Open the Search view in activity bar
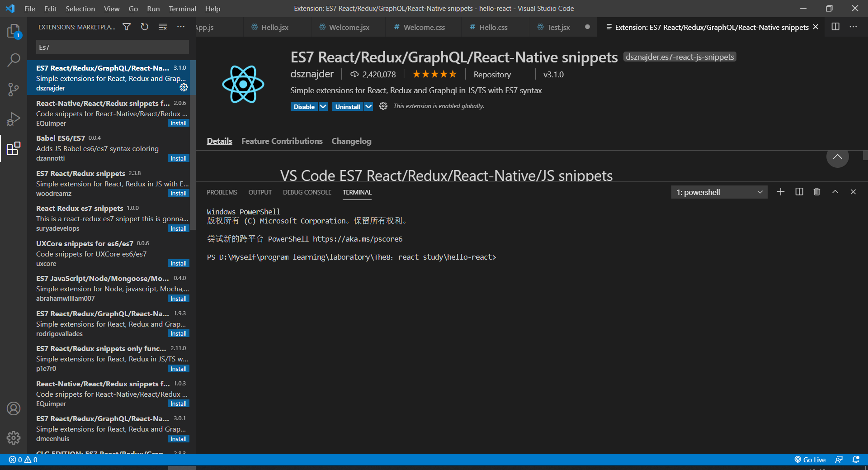The image size is (868, 470). pyautogui.click(x=14, y=60)
